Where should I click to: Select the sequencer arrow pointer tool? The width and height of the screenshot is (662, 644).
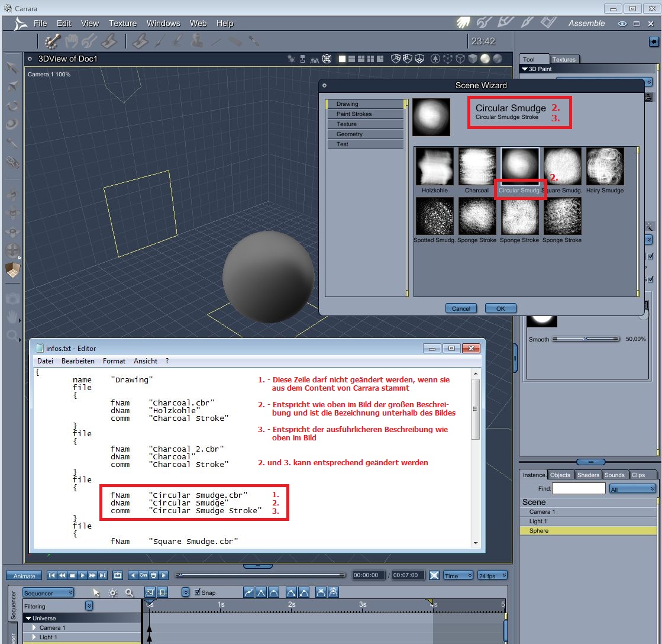pos(96,593)
